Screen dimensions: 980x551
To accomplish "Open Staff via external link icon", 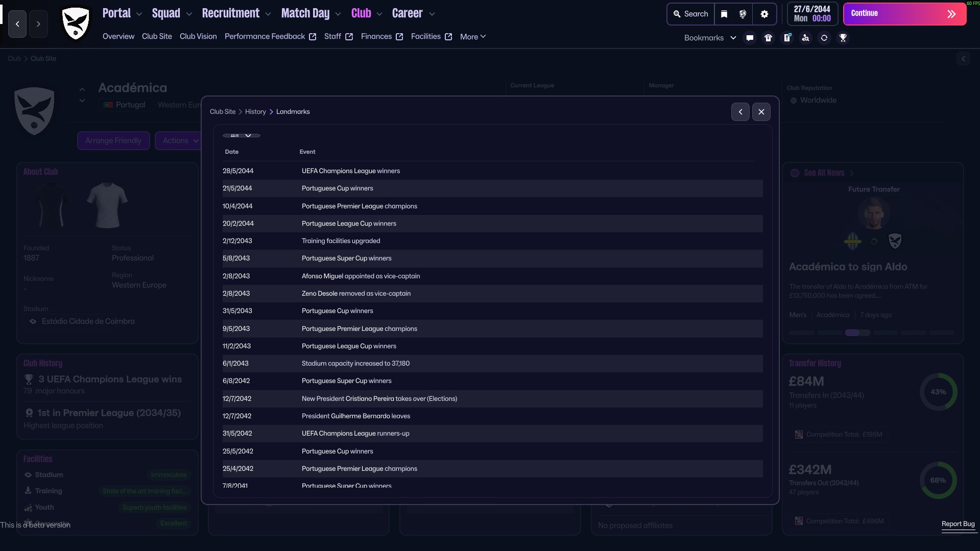I will click(349, 37).
